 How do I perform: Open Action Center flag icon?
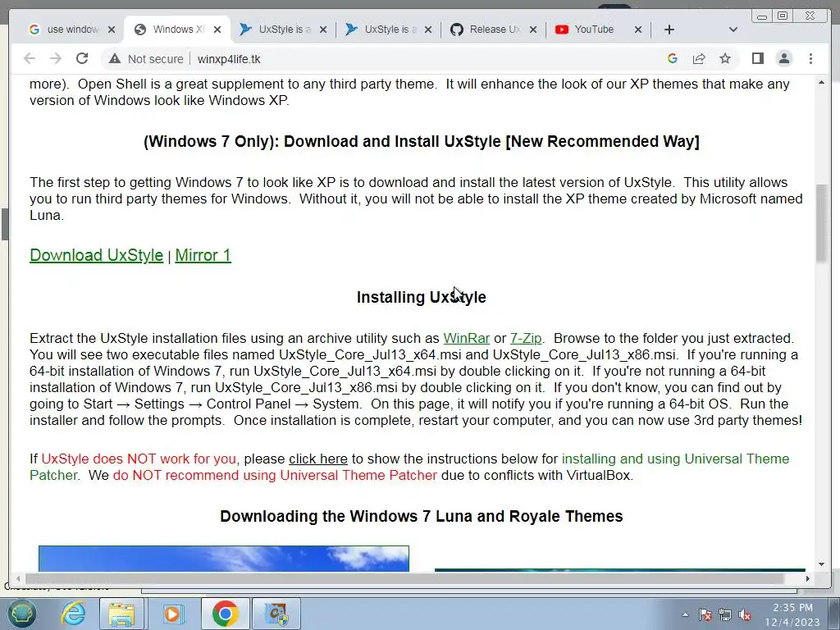pos(705,615)
